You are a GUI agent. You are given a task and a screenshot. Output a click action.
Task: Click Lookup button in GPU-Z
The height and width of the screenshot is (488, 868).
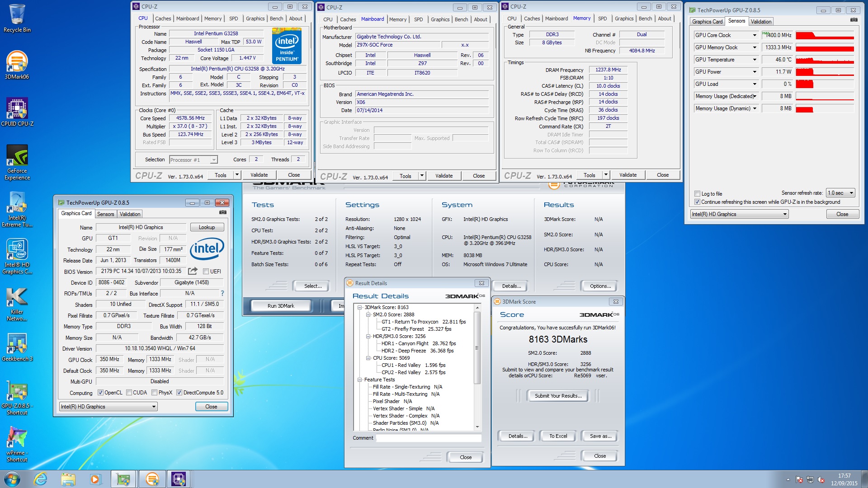207,227
